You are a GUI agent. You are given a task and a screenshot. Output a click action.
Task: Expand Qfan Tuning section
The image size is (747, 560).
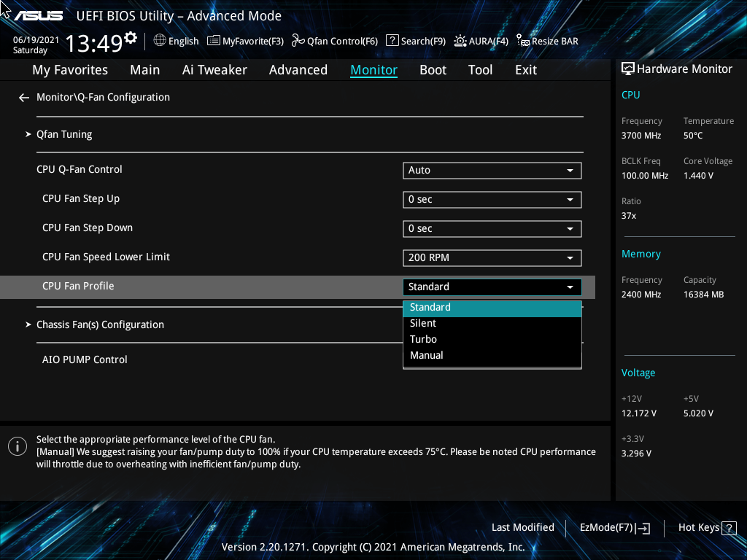(x=64, y=134)
